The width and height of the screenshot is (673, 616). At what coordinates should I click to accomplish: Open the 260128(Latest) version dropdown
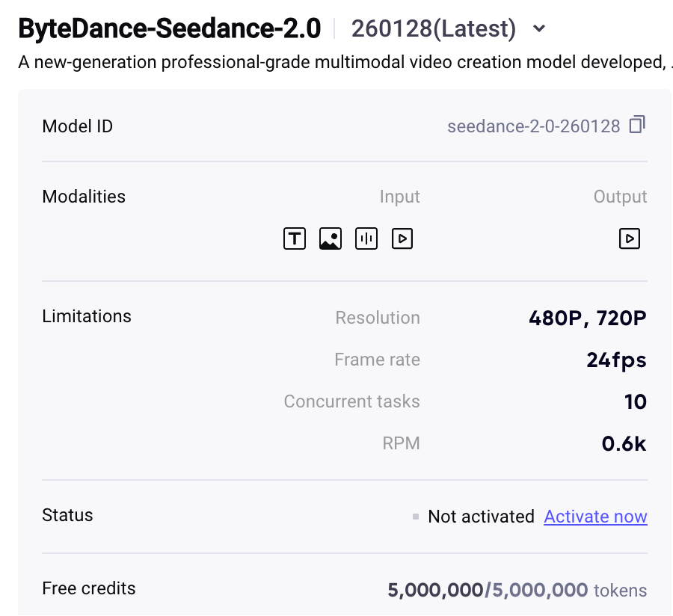(x=434, y=28)
